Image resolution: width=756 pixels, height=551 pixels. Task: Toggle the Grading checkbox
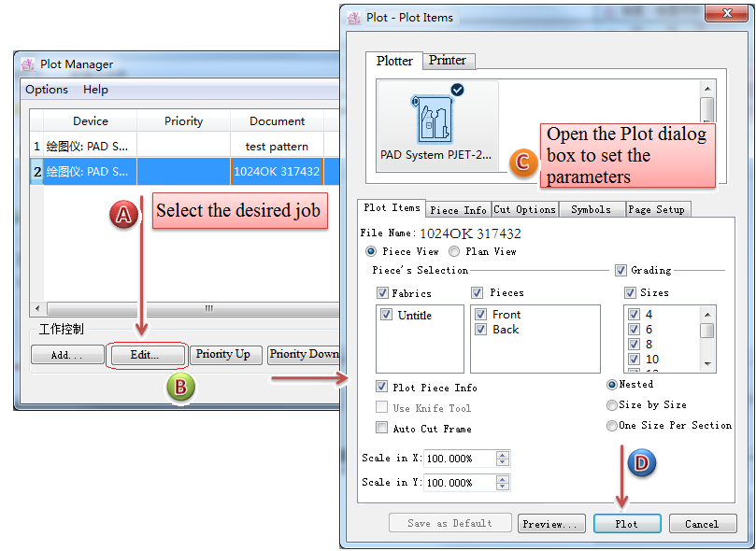pyautogui.click(x=620, y=270)
